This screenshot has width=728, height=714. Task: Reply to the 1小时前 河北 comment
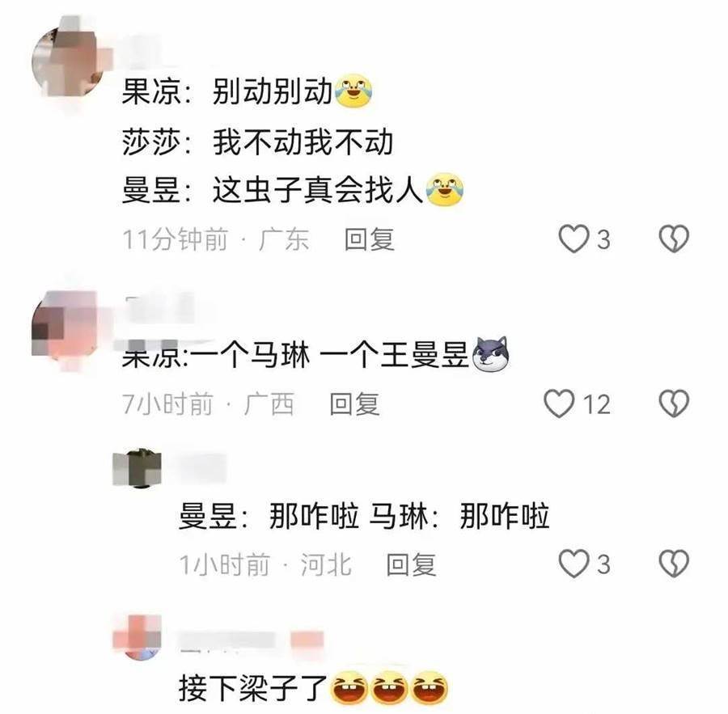(411, 564)
